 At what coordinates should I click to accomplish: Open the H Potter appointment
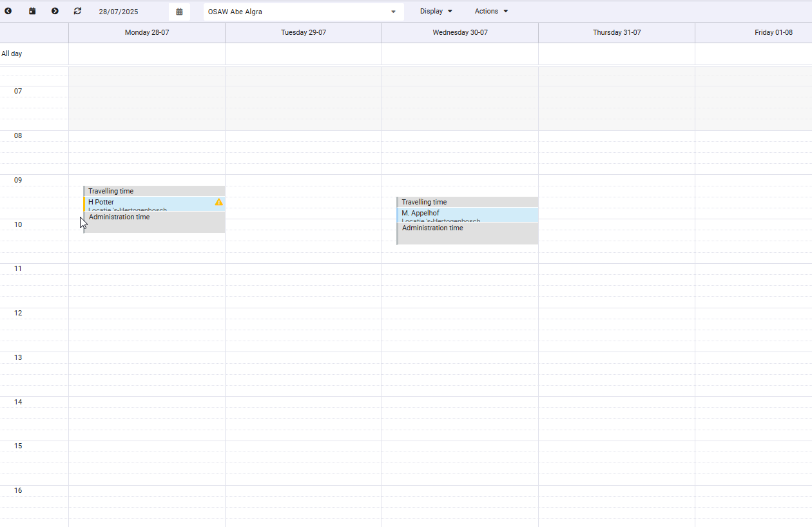point(154,204)
